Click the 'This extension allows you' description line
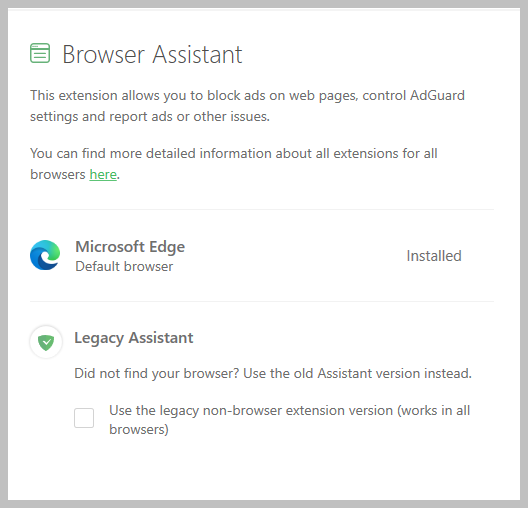The image size is (528, 508). coord(247,96)
